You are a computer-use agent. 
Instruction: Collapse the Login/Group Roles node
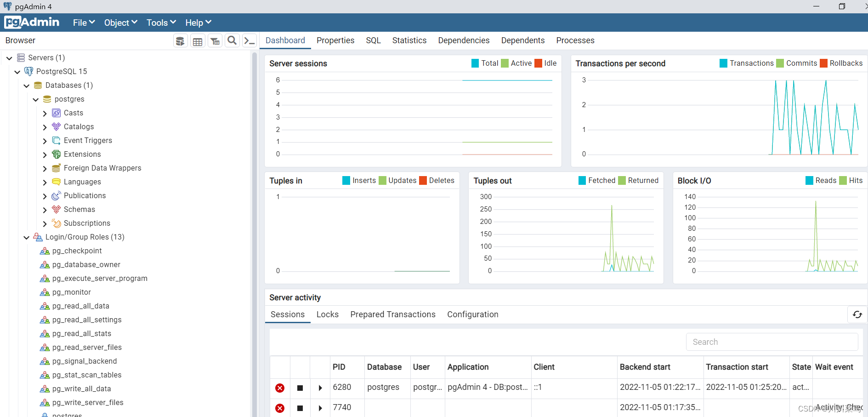[27, 237]
